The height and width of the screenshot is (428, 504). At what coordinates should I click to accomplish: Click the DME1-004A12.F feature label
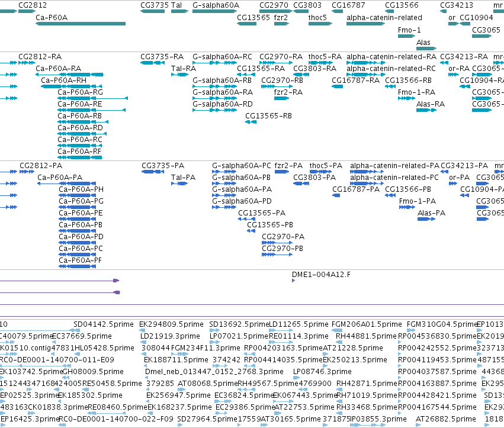coord(321,275)
